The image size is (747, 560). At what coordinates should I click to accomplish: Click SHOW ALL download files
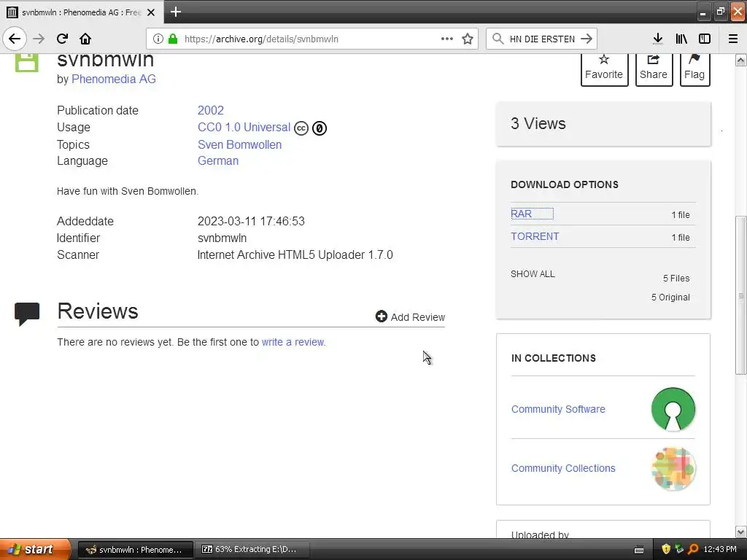tap(533, 274)
